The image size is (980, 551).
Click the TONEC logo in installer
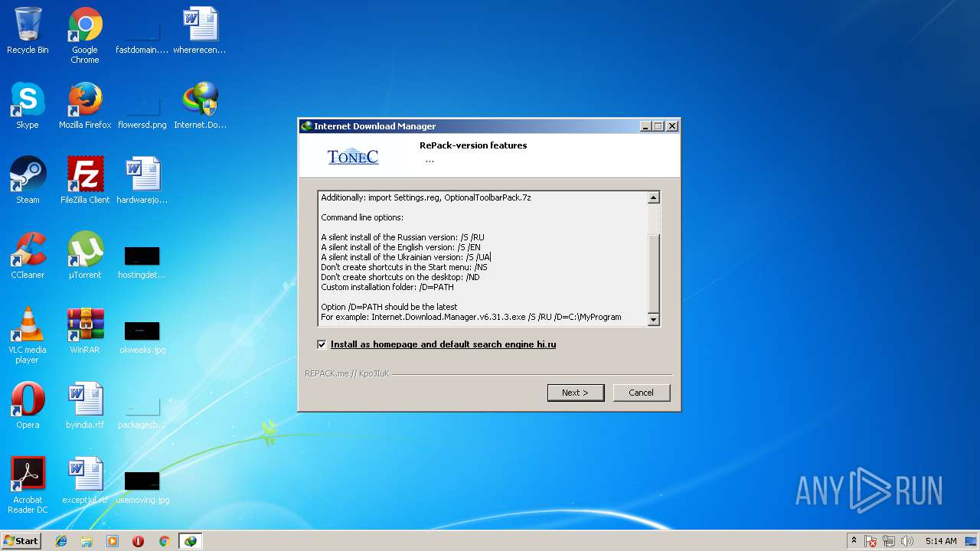coord(353,156)
